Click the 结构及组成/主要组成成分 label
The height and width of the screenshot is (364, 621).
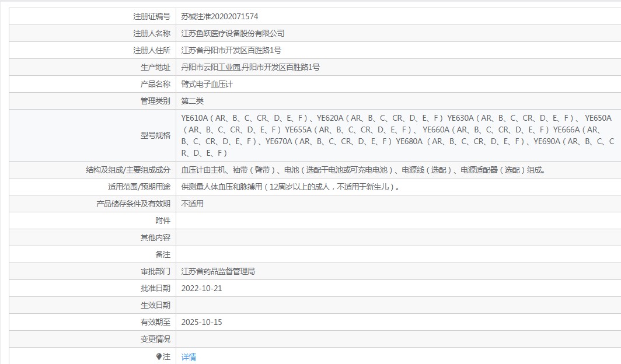click(x=128, y=170)
